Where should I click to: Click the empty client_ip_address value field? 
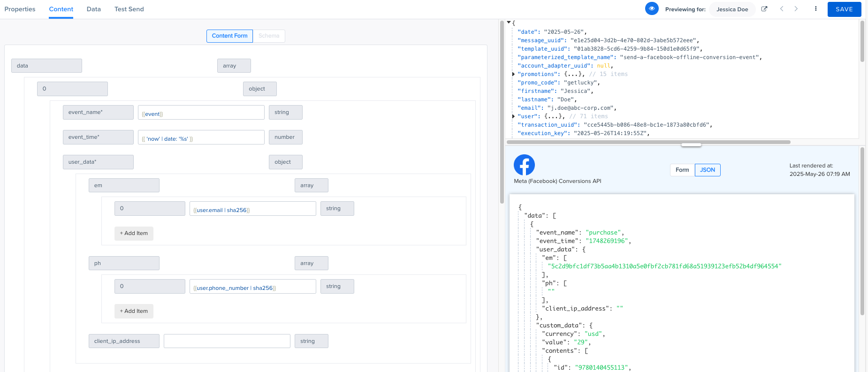click(227, 341)
